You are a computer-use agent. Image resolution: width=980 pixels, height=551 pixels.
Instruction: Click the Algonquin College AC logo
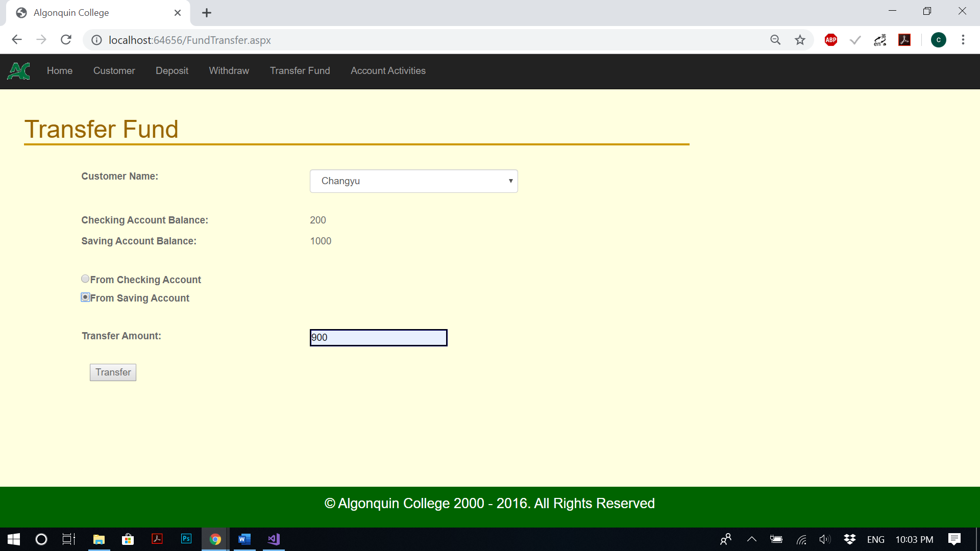pos(19,71)
